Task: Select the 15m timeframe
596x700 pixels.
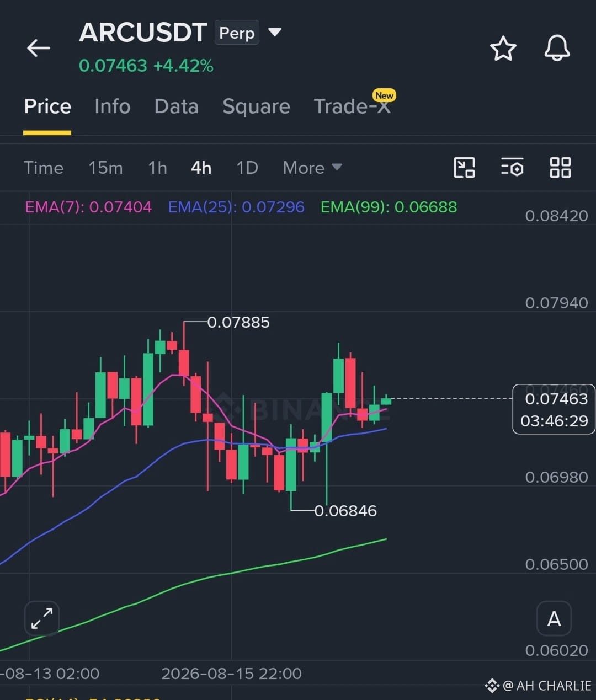Action: pos(105,168)
